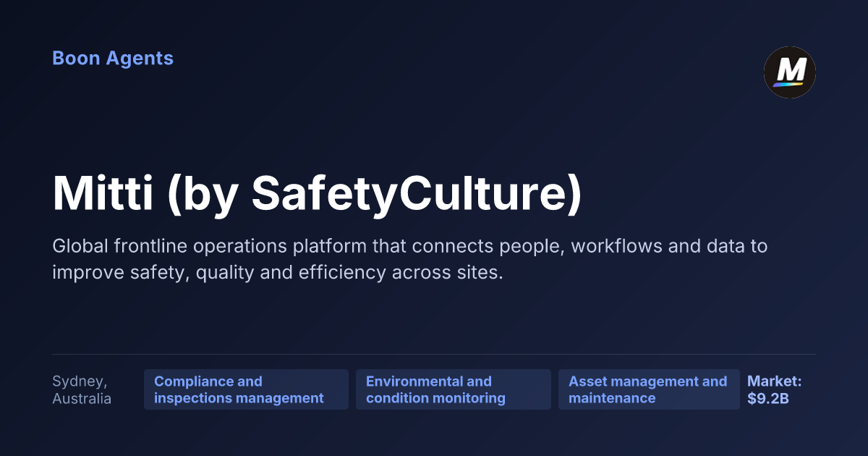Click the Global frontline operations platform description
Image resolution: width=868 pixels, height=456 pixels.
(410, 259)
